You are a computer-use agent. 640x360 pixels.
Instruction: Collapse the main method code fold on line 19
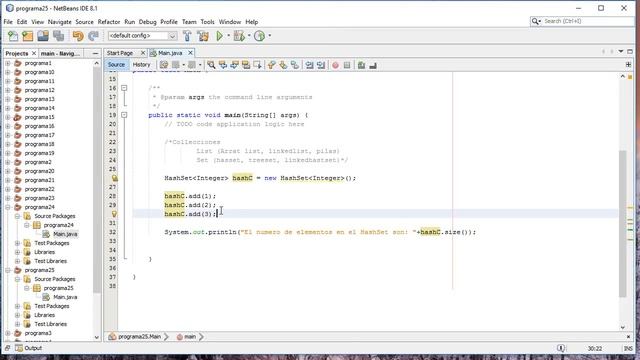124,115
